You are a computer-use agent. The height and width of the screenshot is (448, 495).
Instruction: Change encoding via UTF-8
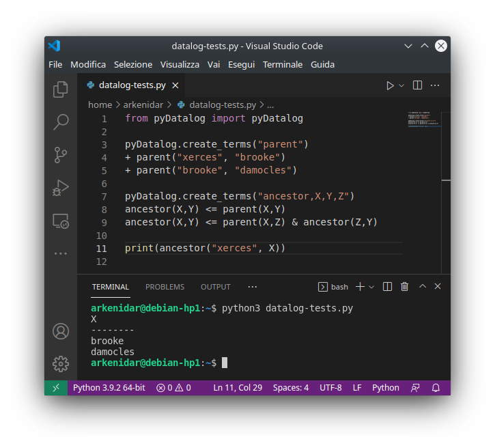[x=330, y=388]
